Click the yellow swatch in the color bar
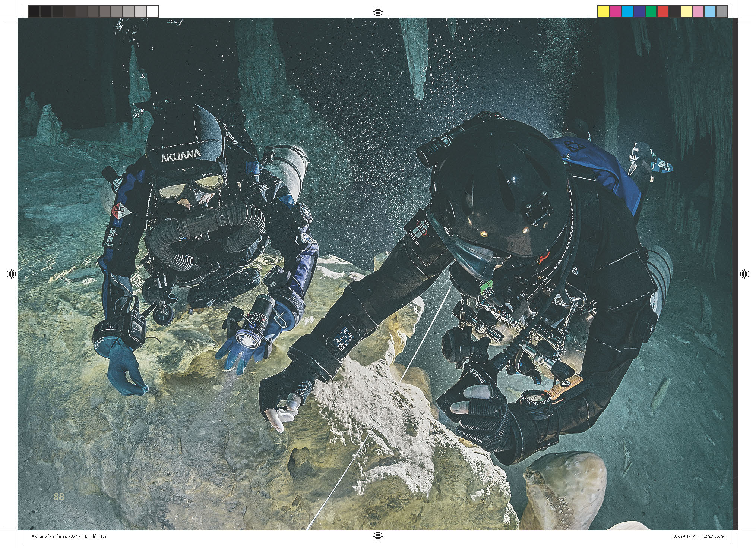The height and width of the screenshot is (548, 756). point(603,12)
